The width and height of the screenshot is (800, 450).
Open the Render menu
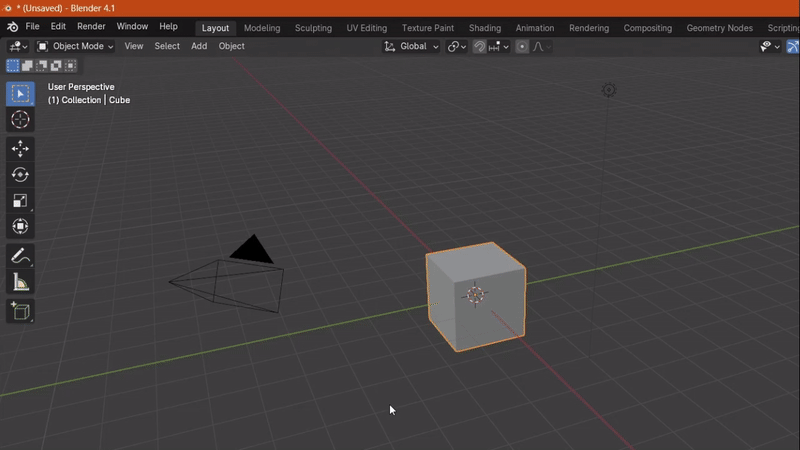(91, 27)
